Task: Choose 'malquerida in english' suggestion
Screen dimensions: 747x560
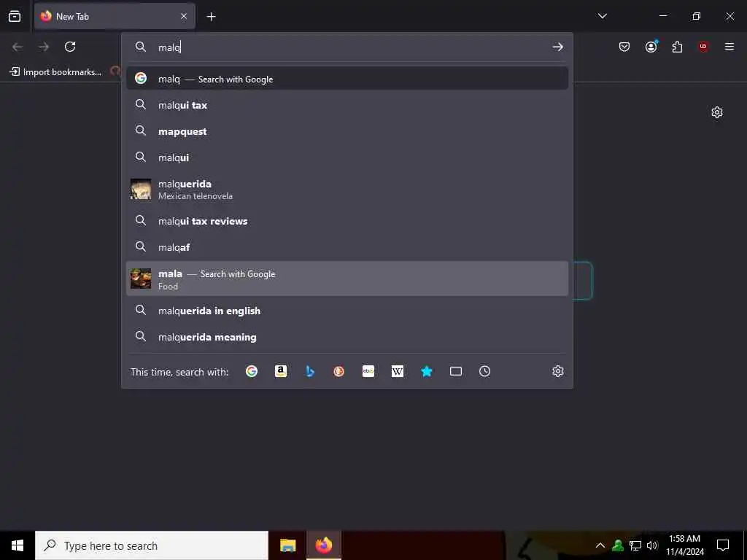Action: coord(347,311)
